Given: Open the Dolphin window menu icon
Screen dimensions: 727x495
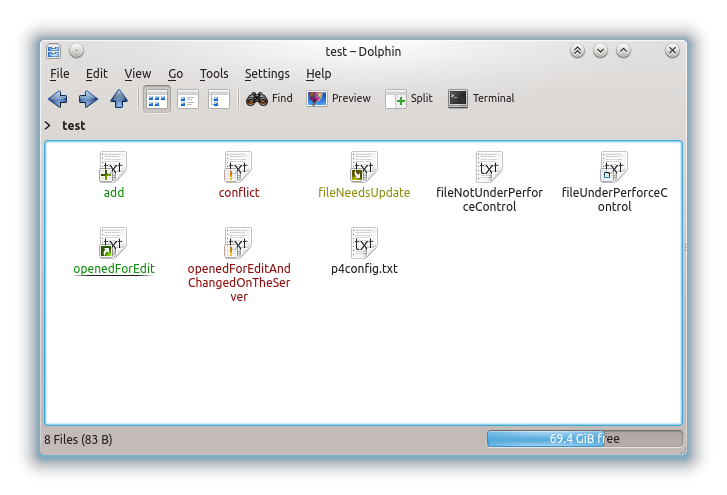Looking at the screenshot, I should 53,51.
